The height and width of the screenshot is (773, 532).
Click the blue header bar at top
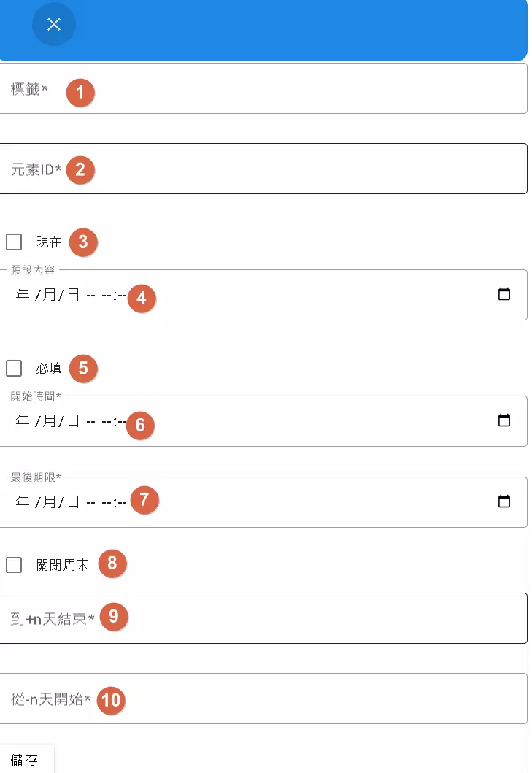[x=292, y=31]
